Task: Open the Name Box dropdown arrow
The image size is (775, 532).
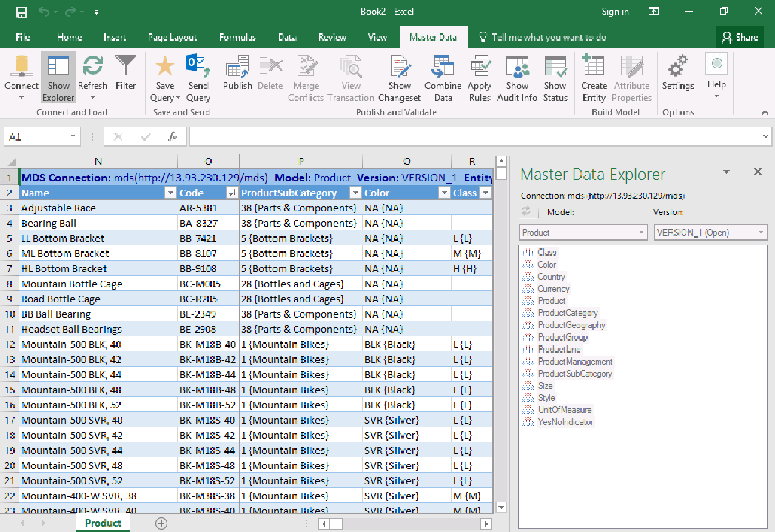Action: [x=73, y=137]
